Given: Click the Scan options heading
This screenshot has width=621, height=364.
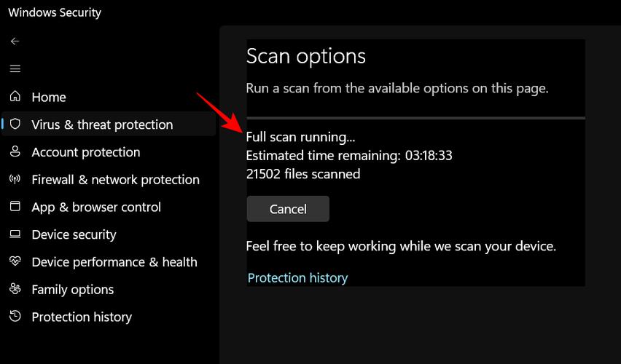Looking at the screenshot, I should (305, 56).
